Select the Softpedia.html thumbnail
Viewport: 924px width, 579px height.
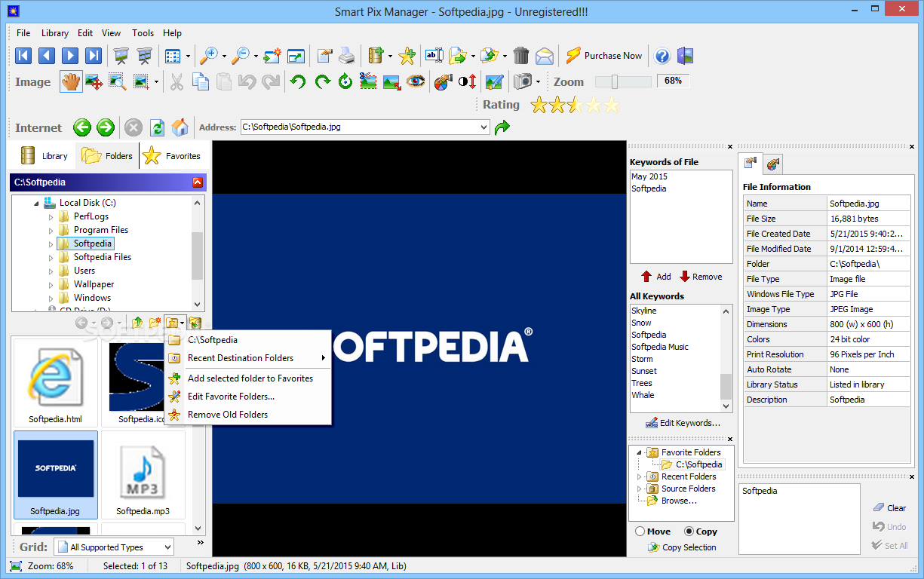[56, 383]
